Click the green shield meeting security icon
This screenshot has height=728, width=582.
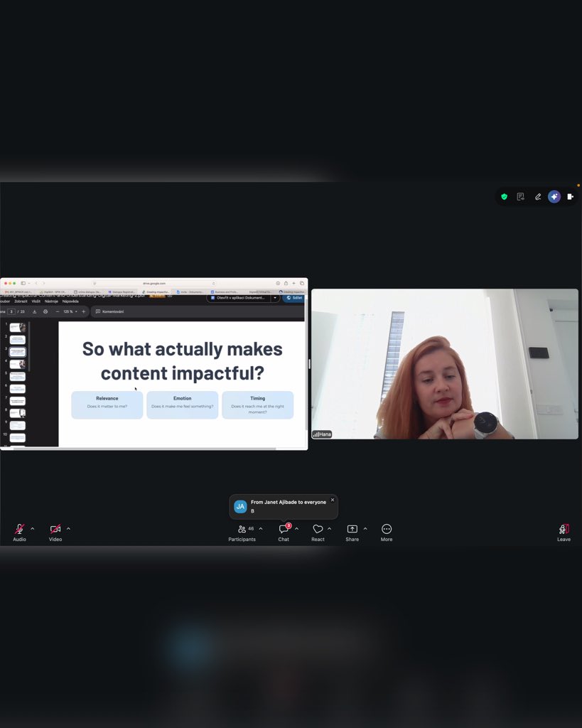click(504, 197)
